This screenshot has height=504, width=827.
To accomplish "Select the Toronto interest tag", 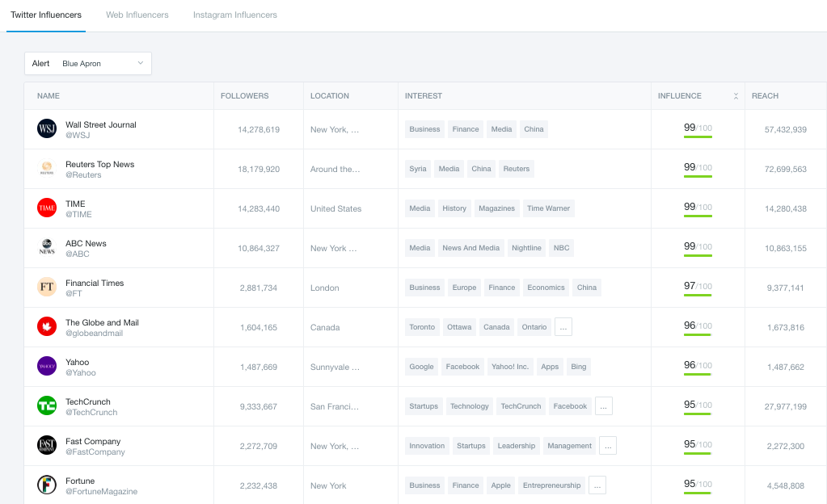I will point(422,327).
